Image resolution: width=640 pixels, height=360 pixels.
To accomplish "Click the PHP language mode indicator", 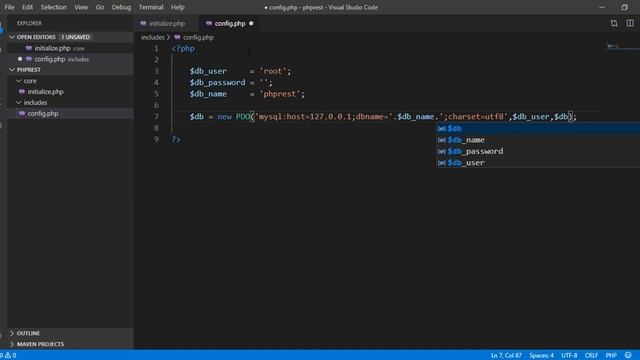I will 611,355.
